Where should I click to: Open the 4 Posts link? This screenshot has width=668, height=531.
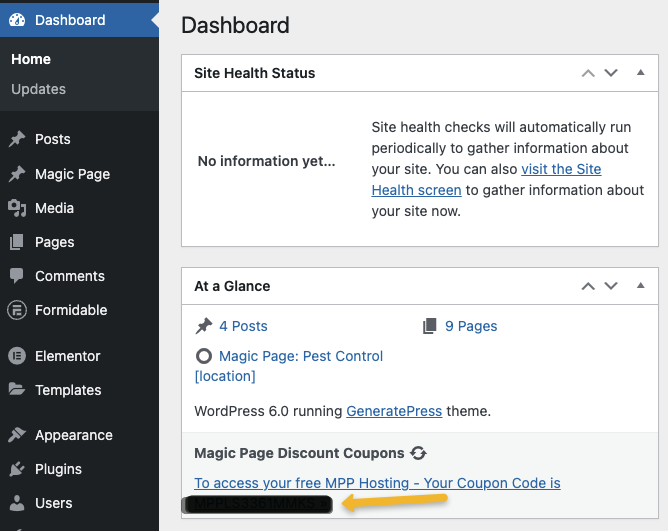[243, 326]
